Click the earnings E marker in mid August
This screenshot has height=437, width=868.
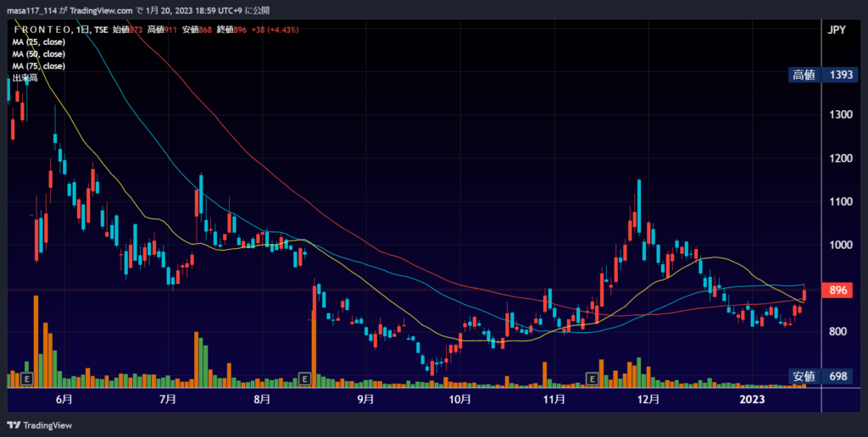(304, 379)
